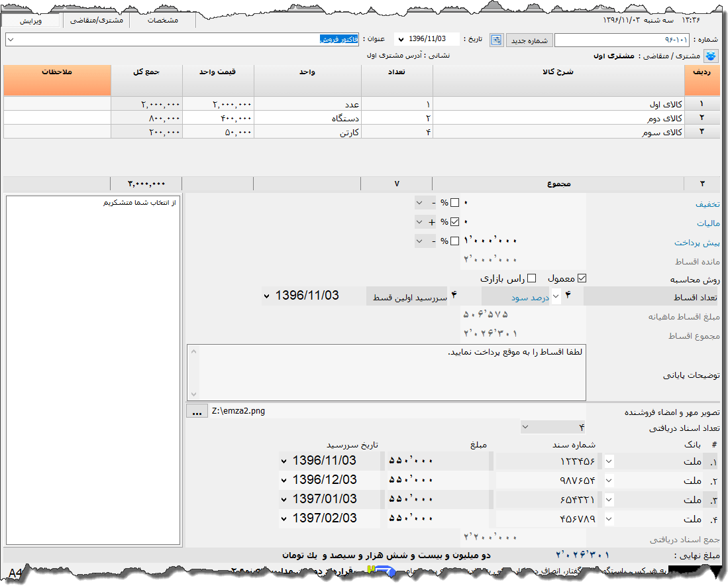Enable the راس بازاری calculation checkbox
Image resolution: width=728 pixels, height=586 pixels.
[x=531, y=278]
